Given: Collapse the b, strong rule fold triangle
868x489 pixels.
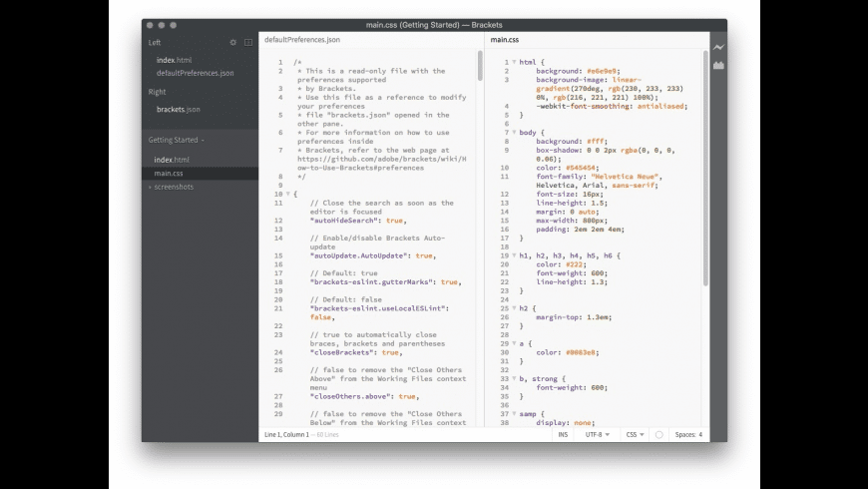Looking at the screenshot, I should pos(514,379).
